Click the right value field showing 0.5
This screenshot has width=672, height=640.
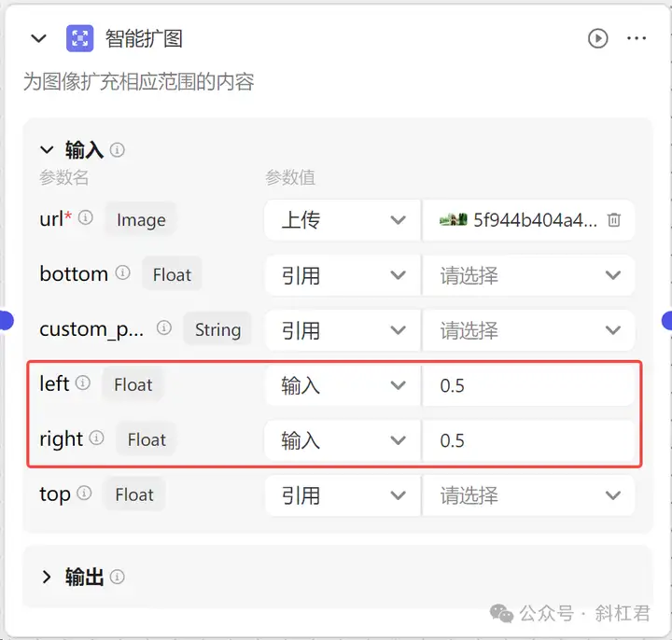click(528, 440)
